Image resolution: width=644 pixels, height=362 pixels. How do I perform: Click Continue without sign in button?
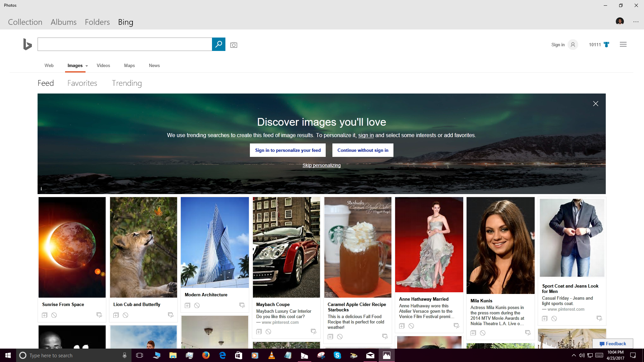pos(363,150)
